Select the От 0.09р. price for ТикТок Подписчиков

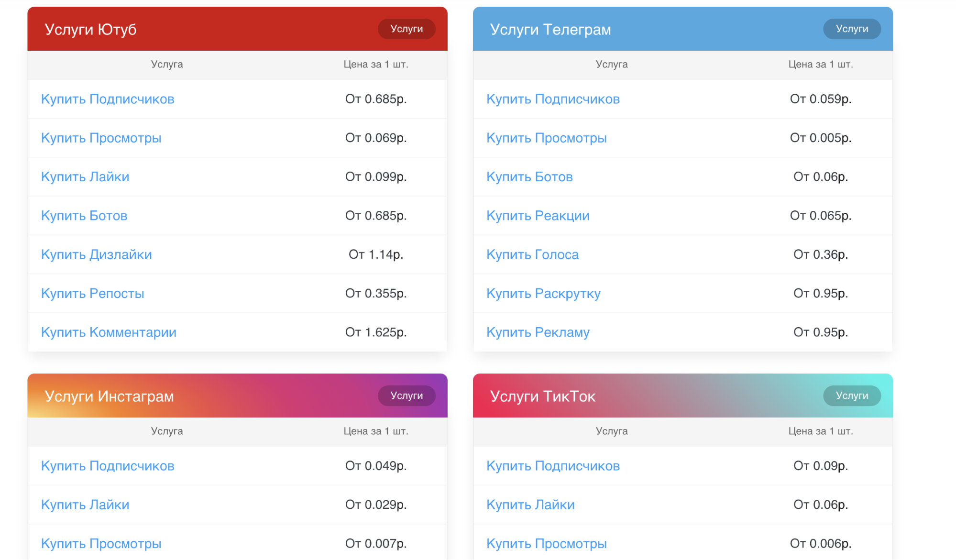(x=821, y=466)
